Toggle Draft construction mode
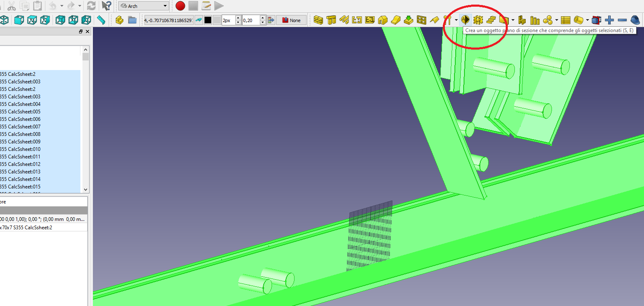 [199, 20]
